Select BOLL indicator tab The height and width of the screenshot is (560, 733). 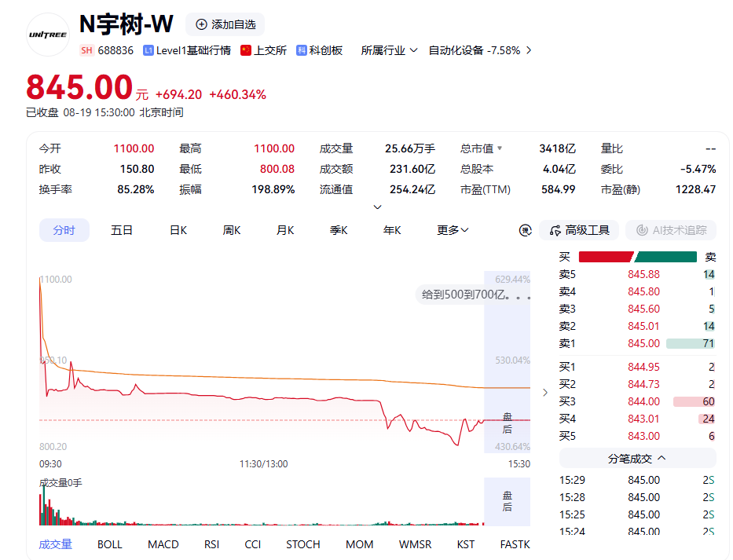click(110, 544)
